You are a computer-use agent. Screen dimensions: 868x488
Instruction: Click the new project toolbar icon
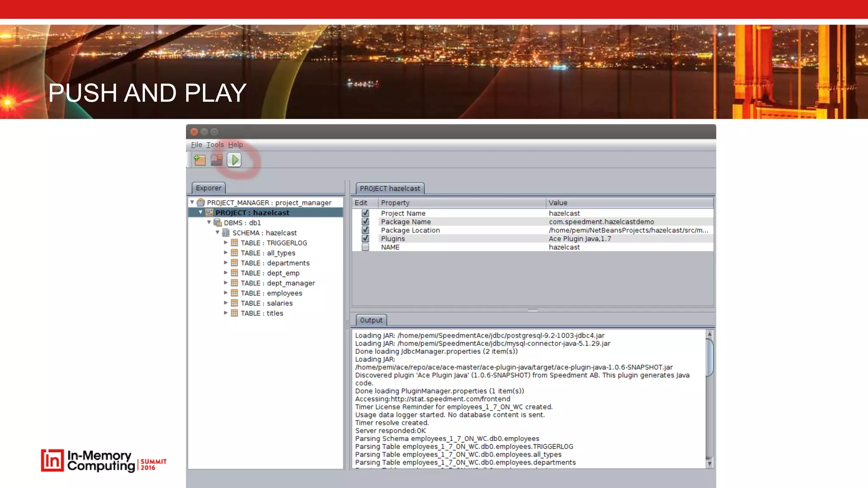pos(200,160)
